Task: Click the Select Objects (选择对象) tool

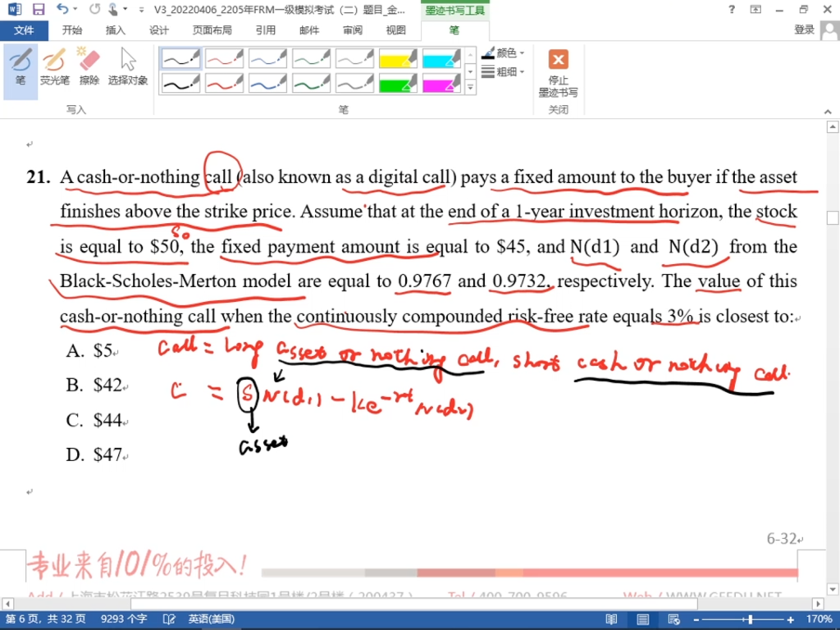Action: click(128, 67)
